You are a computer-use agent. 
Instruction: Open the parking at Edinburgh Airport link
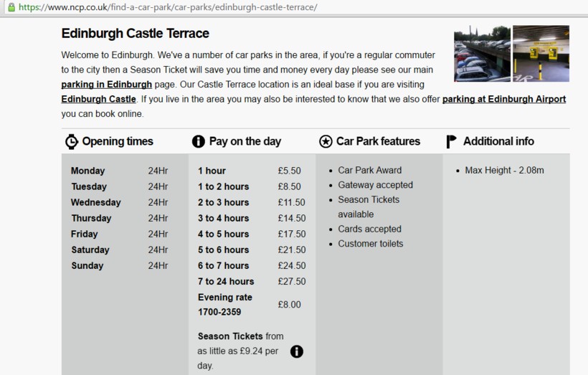coord(503,99)
